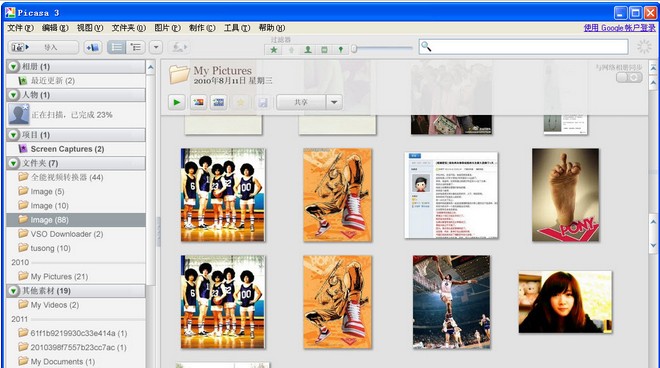Viewport: 660px width, 368px height.
Task: Click the face-tagging people toolbar icon
Action: (x=179, y=47)
